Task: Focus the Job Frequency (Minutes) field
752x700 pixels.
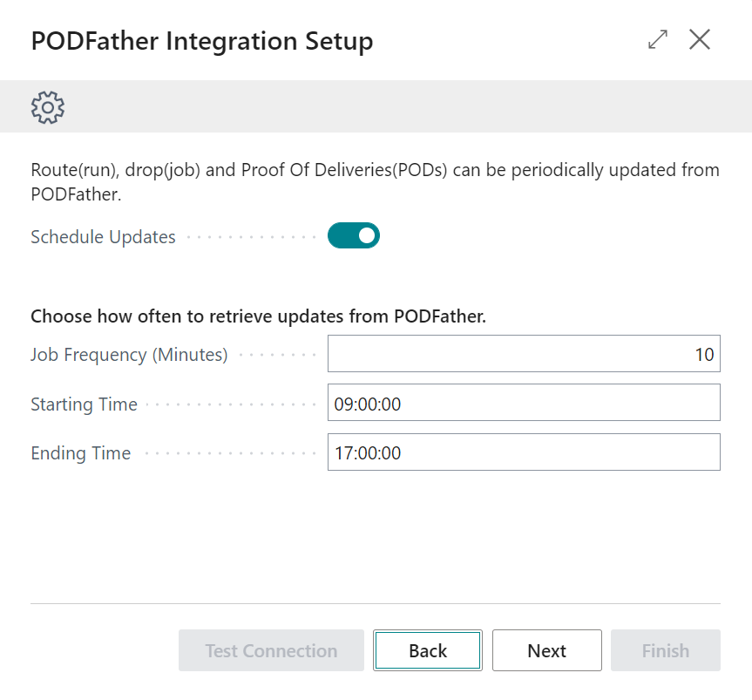Action: coord(524,354)
